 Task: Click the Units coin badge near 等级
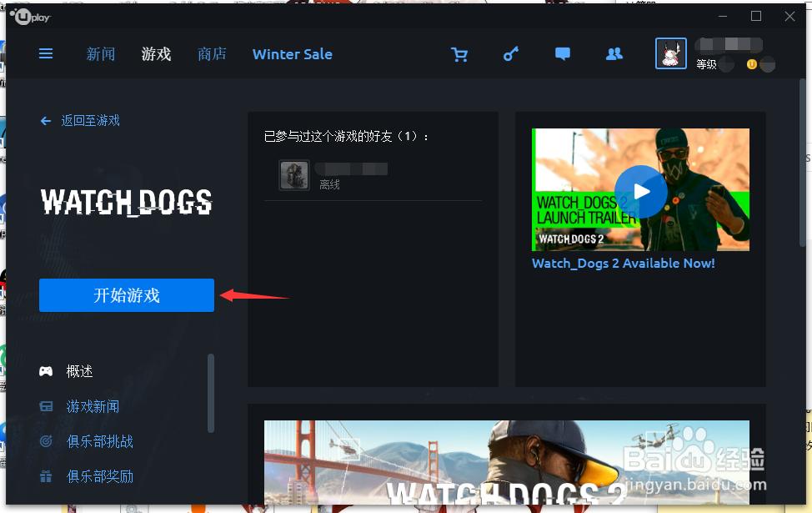(751, 64)
